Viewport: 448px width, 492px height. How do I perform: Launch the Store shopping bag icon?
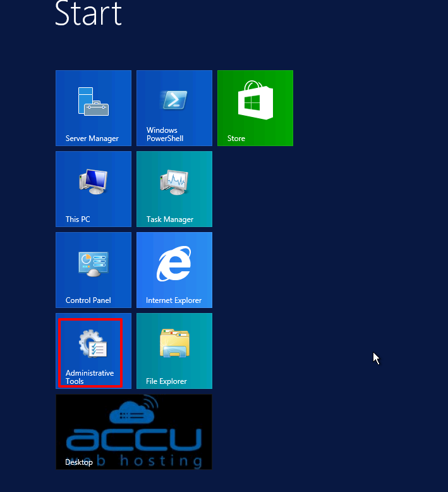(x=255, y=100)
